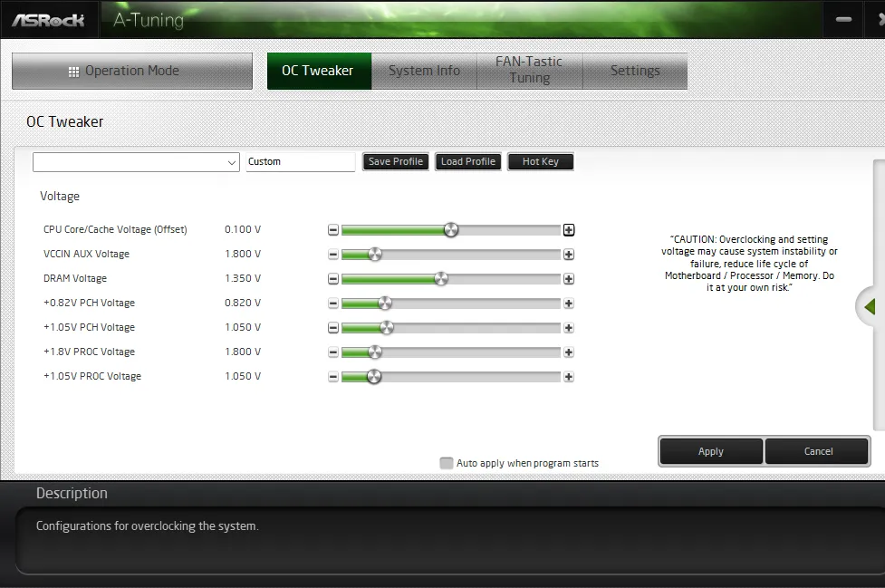This screenshot has width=885, height=588.
Task: Increase +1.05V PROC Voltage with plus icon
Action: coord(568,377)
